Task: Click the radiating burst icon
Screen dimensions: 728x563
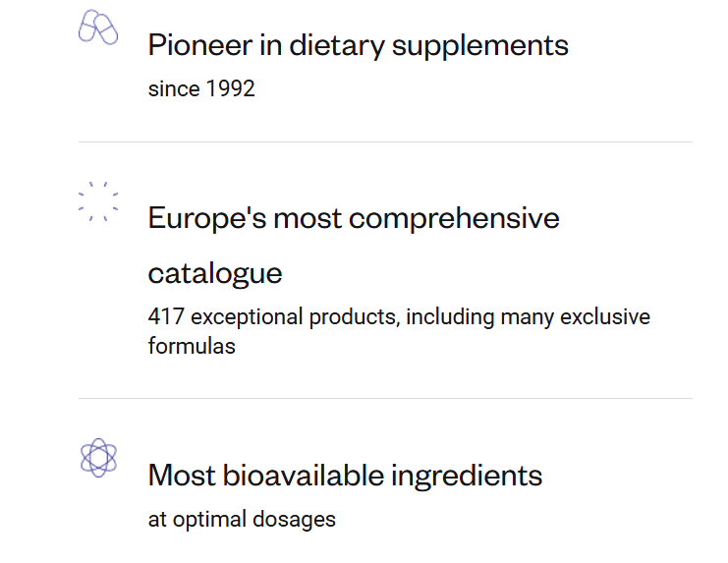Action: [x=98, y=200]
